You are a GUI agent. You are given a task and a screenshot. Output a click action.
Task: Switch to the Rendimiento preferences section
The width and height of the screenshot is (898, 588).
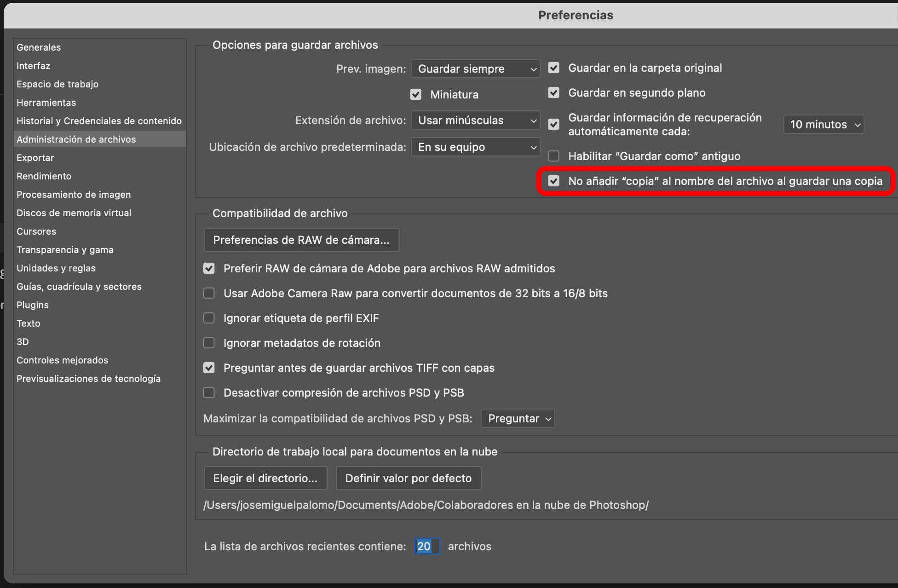[44, 176]
